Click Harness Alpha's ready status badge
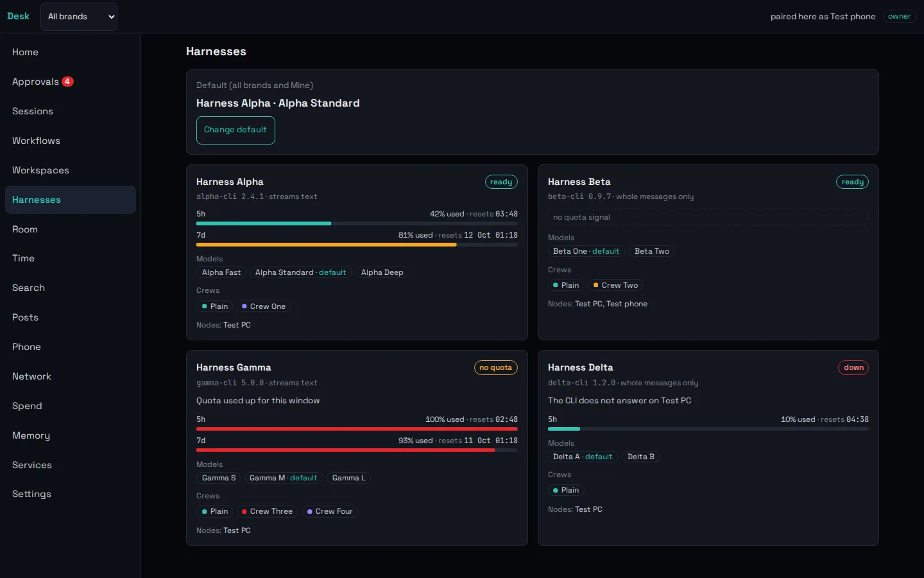The image size is (924, 578). click(501, 182)
